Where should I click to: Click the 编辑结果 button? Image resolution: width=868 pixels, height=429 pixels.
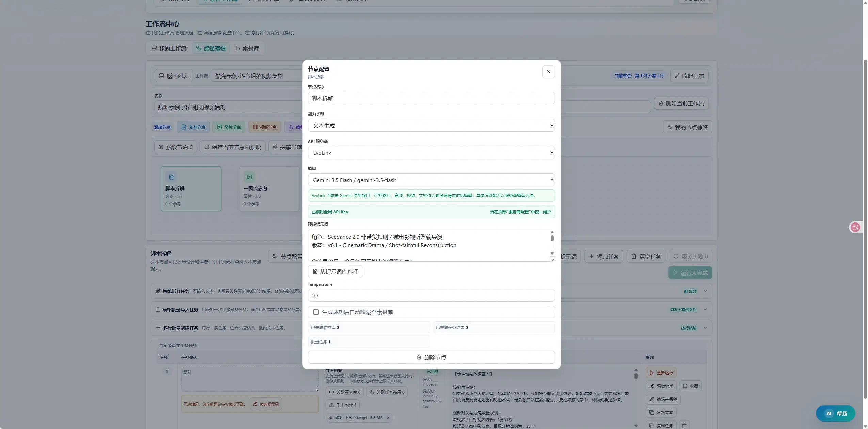[x=661, y=386]
